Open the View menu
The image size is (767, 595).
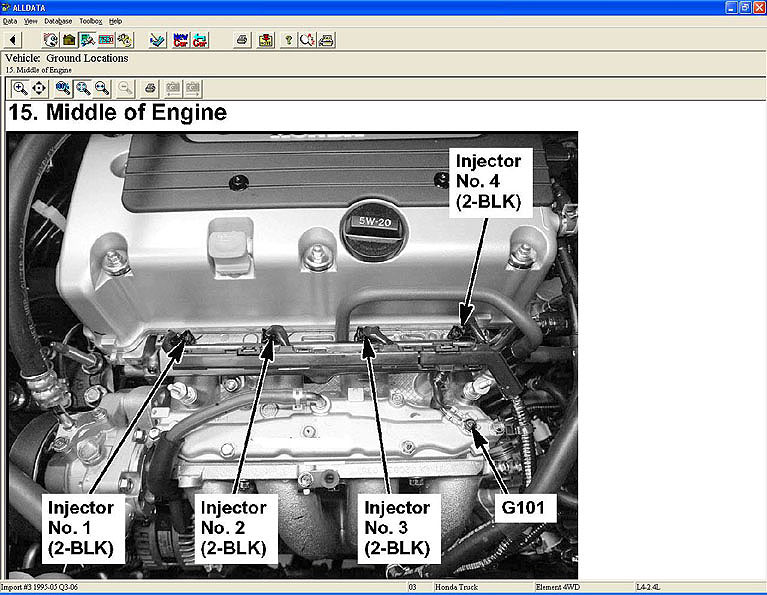[31, 21]
